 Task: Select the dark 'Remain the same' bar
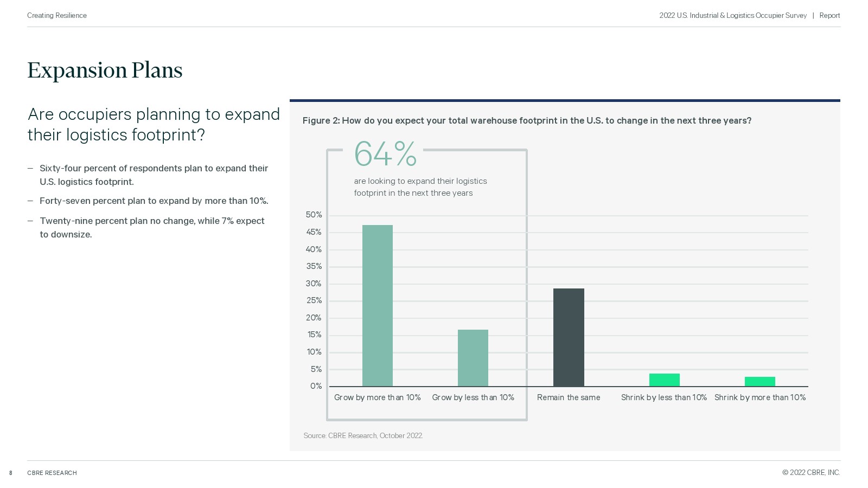(x=569, y=337)
